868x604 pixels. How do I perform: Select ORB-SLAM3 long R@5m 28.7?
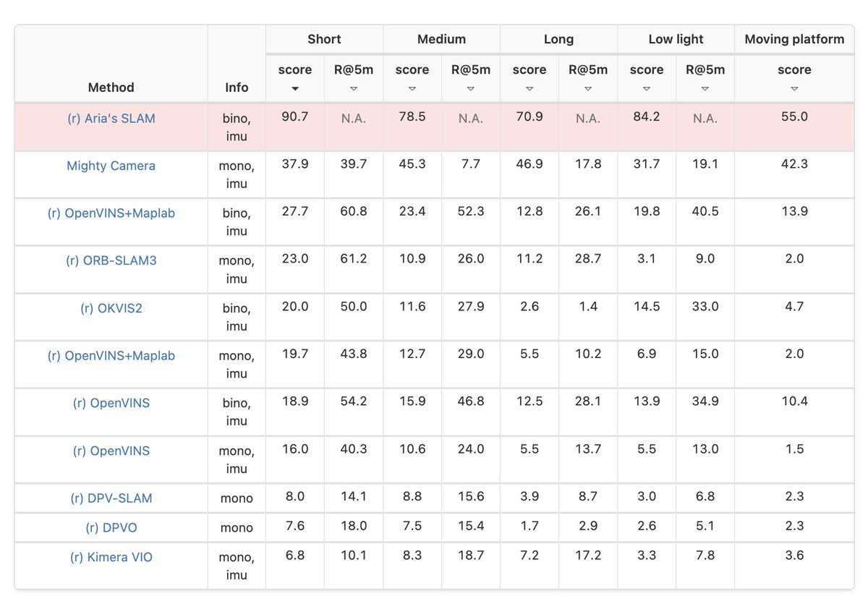coord(588,259)
